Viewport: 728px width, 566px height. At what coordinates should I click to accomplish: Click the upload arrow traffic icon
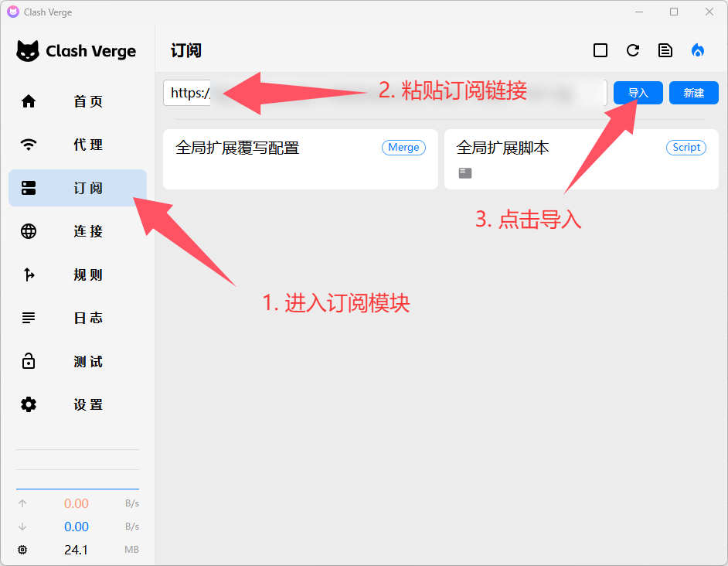(x=22, y=503)
